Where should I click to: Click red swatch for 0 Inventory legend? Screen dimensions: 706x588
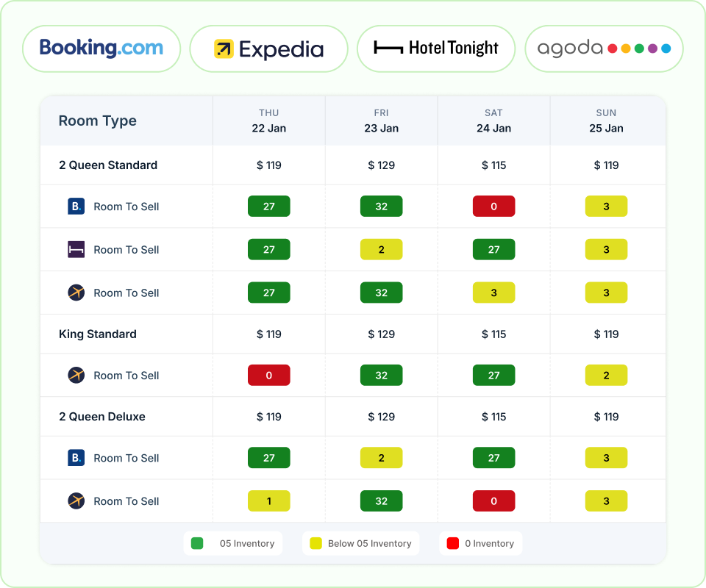(452, 543)
